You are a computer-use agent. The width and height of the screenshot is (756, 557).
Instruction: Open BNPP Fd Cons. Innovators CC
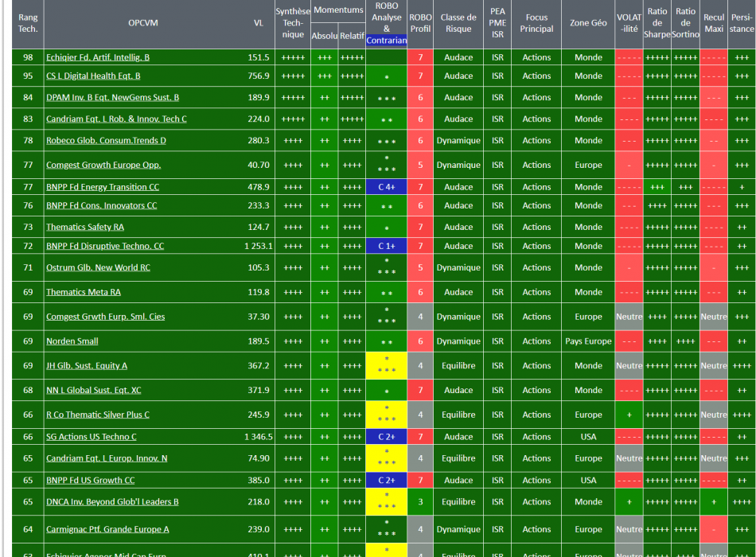(102, 205)
